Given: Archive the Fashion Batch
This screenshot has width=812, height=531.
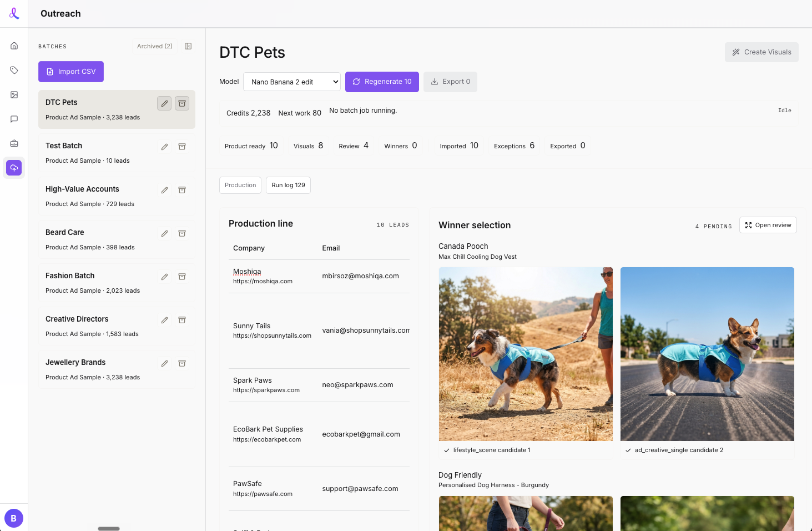Looking at the screenshot, I should coord(182,277).
